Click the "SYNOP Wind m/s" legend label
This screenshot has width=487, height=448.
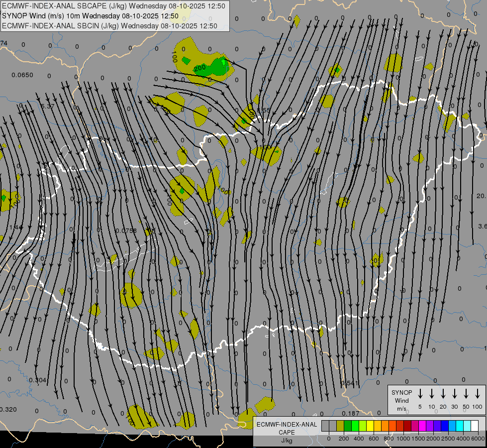[401, 400]
